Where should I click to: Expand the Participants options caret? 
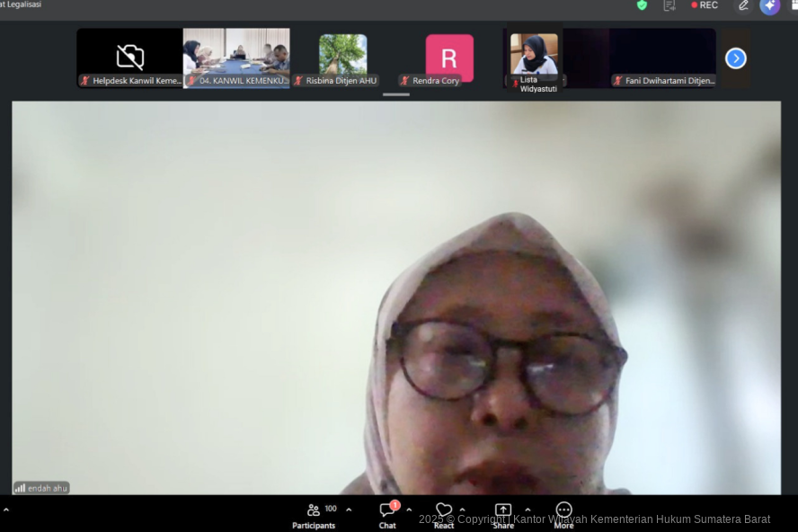click(x=349, y=510)
